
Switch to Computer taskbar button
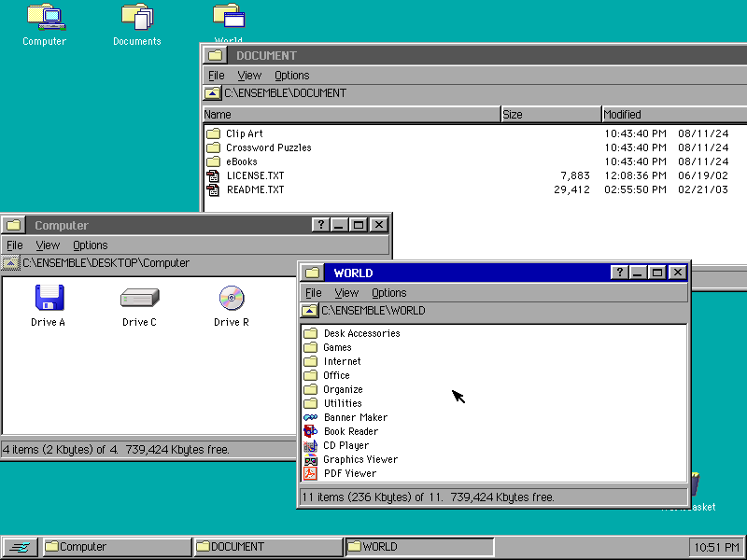[117, 547]
